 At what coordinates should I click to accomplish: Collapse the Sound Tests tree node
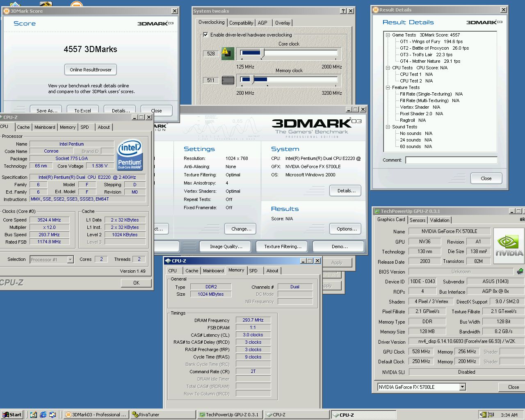388,127
